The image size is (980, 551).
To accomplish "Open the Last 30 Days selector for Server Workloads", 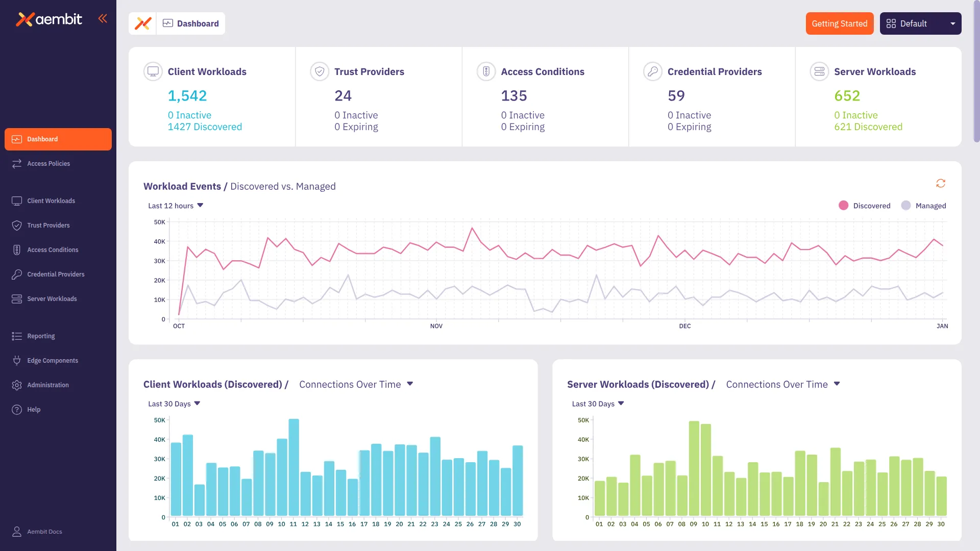I will 598,404.
